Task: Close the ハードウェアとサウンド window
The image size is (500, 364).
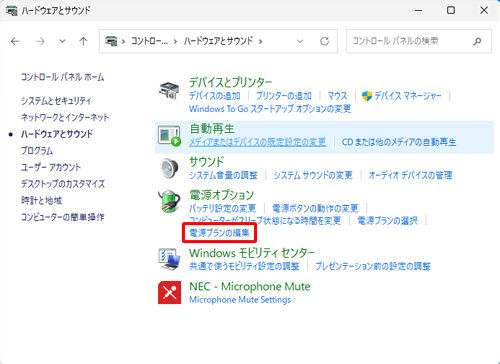Action: pos(484,10)
